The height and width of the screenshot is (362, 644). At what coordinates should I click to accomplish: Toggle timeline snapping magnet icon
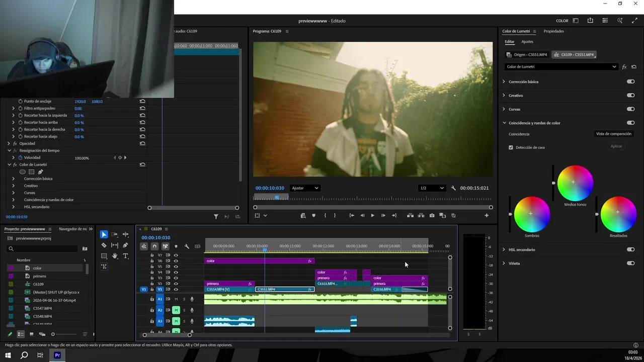pos(154,246)
